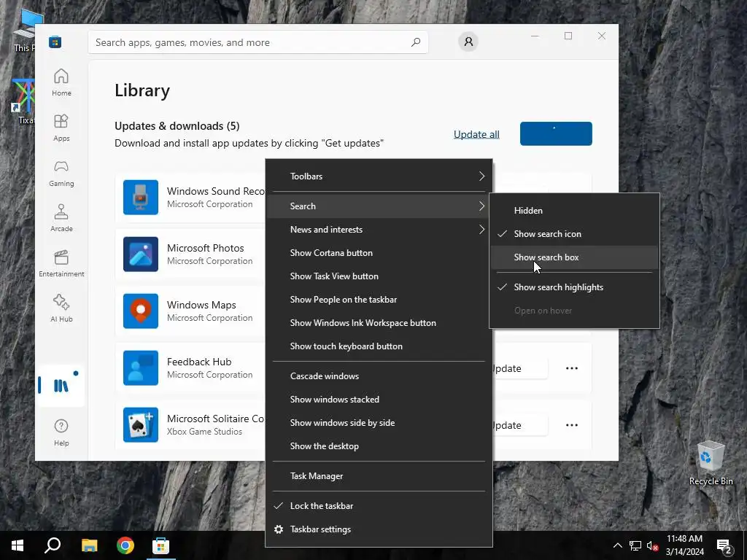Click Update button for Microsoft Solitaire
The image size is (747, 560).
[x=520, y=425]
